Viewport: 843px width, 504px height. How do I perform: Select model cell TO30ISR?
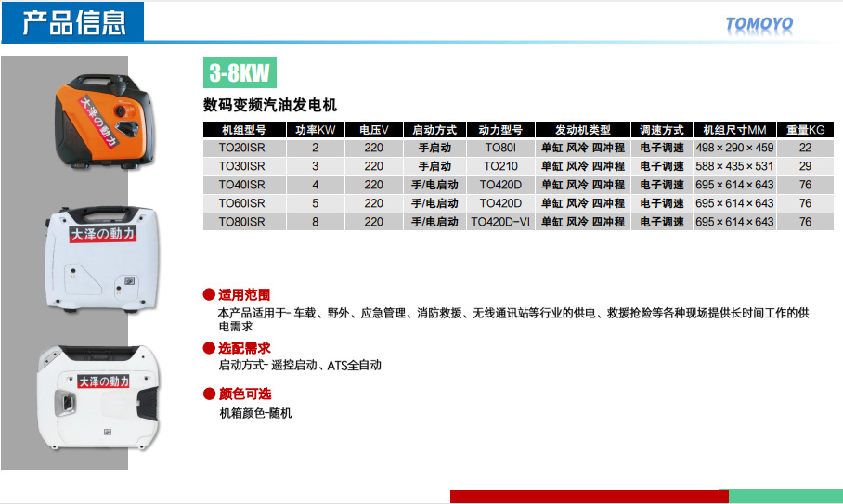(242, 166)
